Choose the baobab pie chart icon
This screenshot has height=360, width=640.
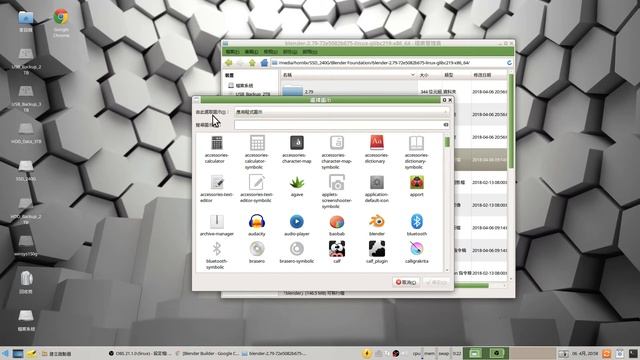tap(337, 222)
